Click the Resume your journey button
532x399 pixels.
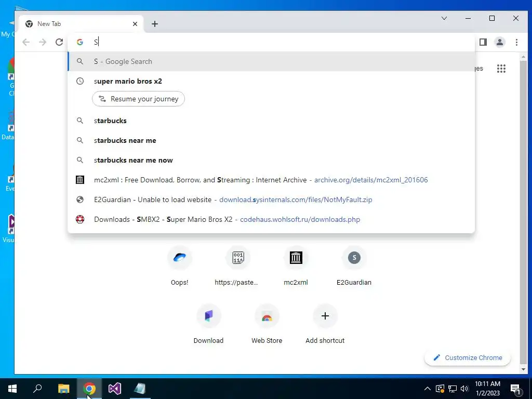tap(138, 99)
